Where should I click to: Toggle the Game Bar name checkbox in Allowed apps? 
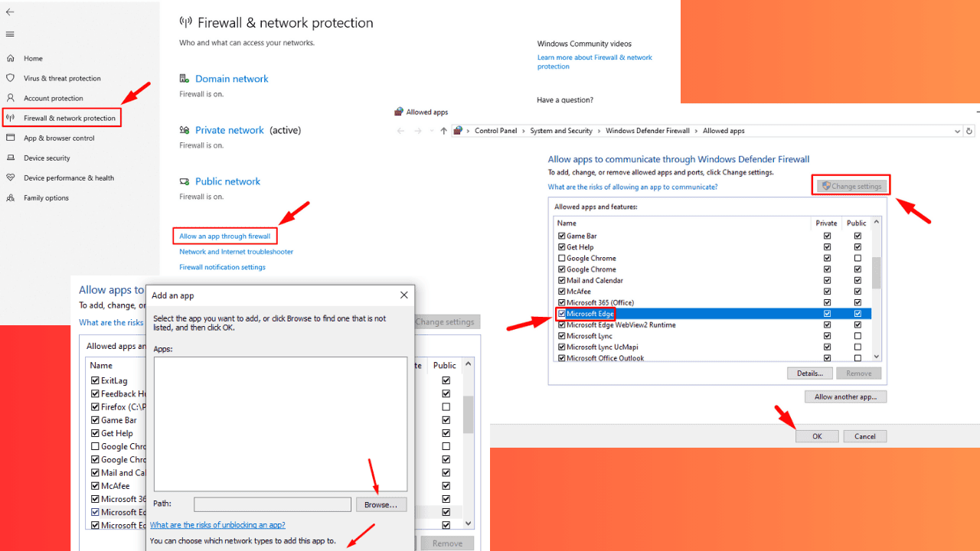tap(562, 236)
